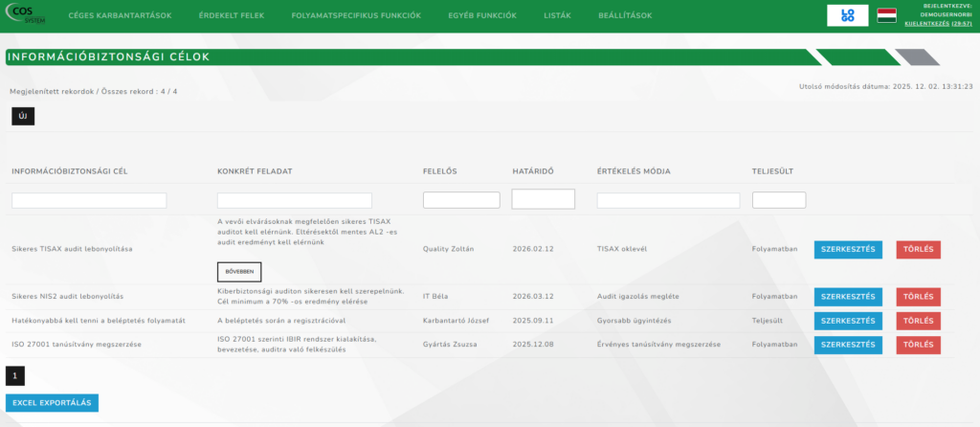
Task: Delete the Sikeres NIS2 audit row
Action: pos(918,297)
